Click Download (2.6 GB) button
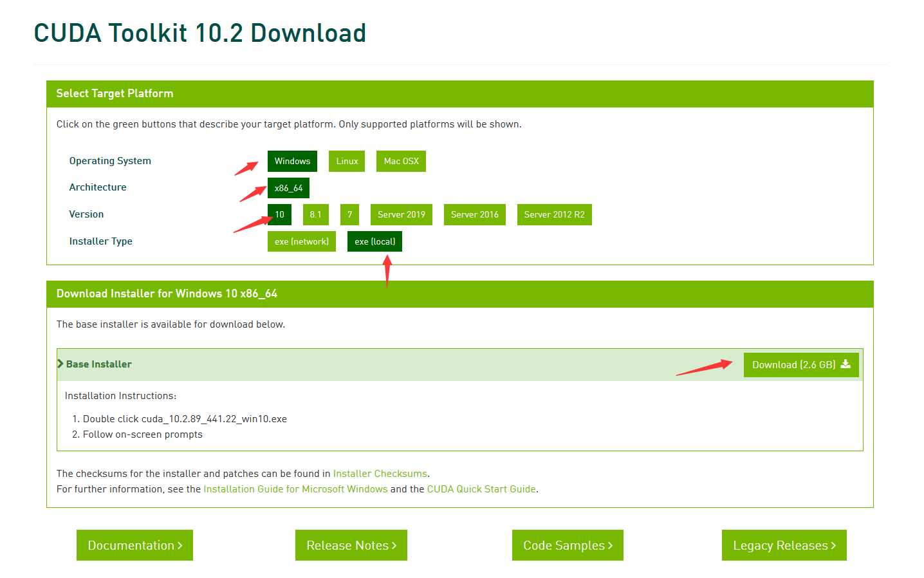The image size is (924, 578). click(x=801, y=364)
